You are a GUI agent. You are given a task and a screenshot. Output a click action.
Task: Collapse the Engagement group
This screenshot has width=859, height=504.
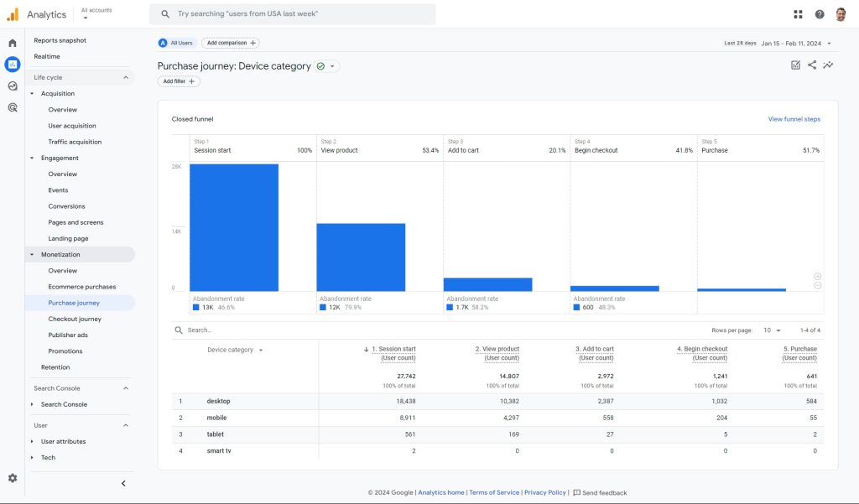click(x=32, y=158)
